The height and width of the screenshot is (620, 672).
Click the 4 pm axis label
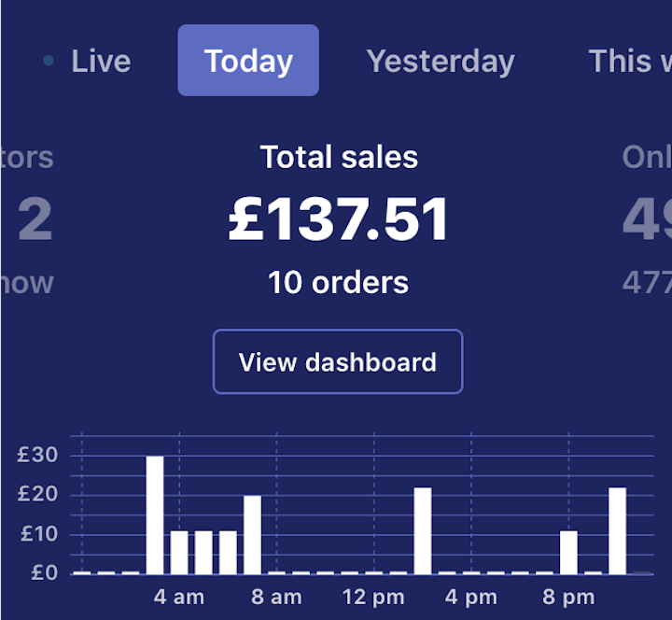coord(470,598)
